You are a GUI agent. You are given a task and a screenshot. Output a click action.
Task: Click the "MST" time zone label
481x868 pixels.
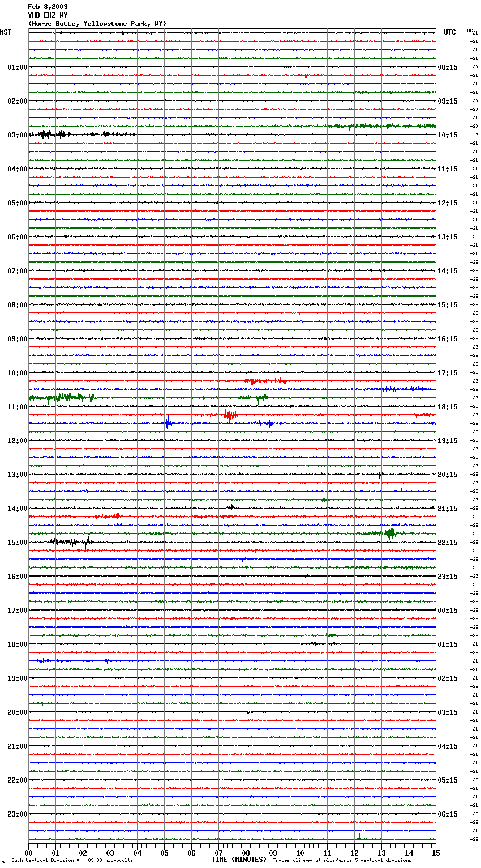click(6, 32)
